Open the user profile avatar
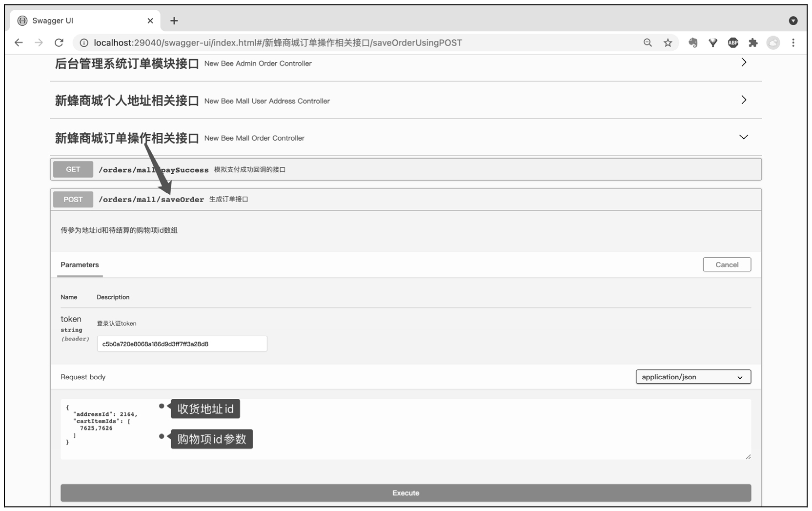Viewport: 812px width, 511px height. 773,42
